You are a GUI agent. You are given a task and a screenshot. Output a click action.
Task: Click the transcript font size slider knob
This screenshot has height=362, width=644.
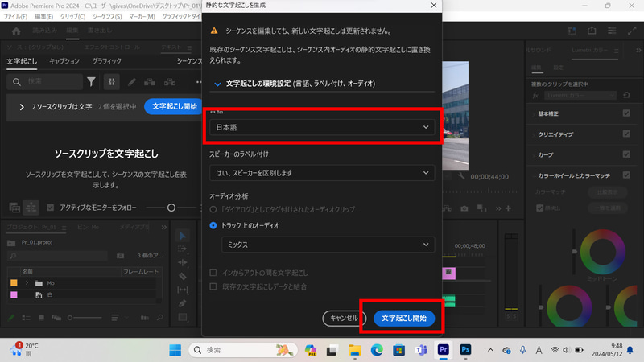(171, 208)
